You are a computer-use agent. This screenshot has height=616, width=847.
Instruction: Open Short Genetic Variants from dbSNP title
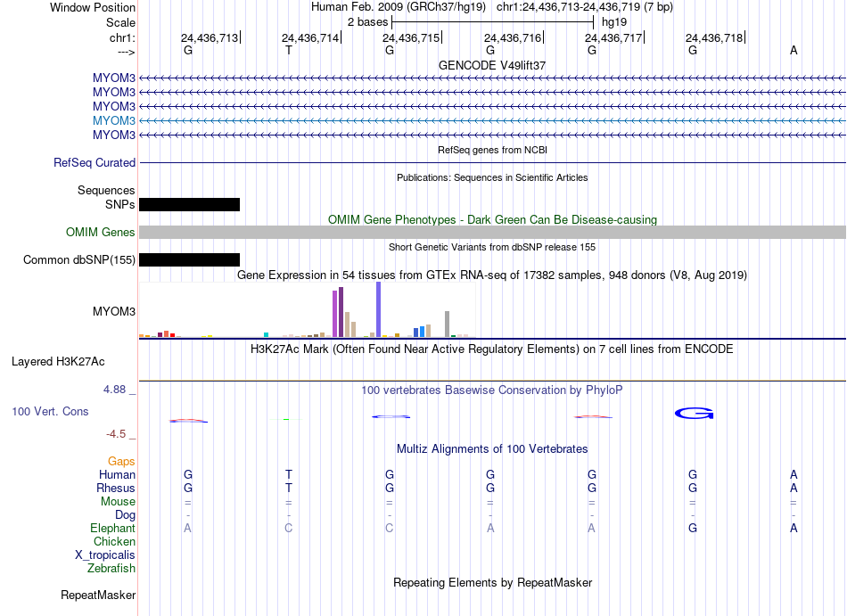492,247
